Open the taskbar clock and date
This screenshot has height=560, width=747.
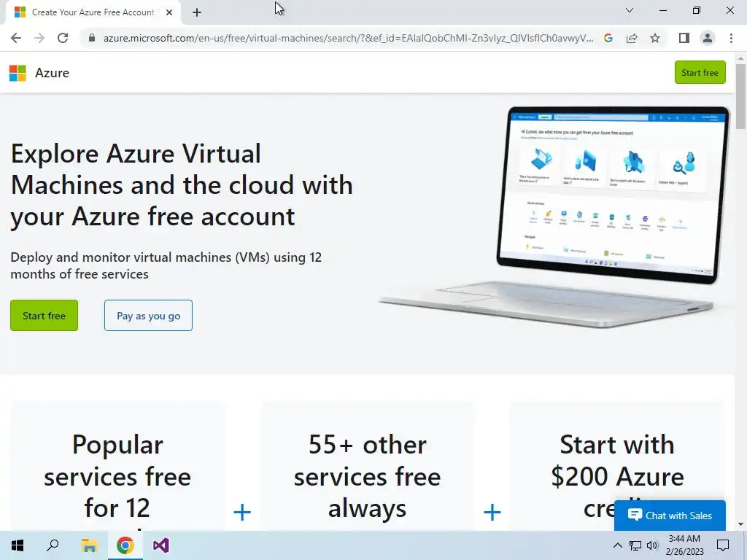(x=684, y=545)
